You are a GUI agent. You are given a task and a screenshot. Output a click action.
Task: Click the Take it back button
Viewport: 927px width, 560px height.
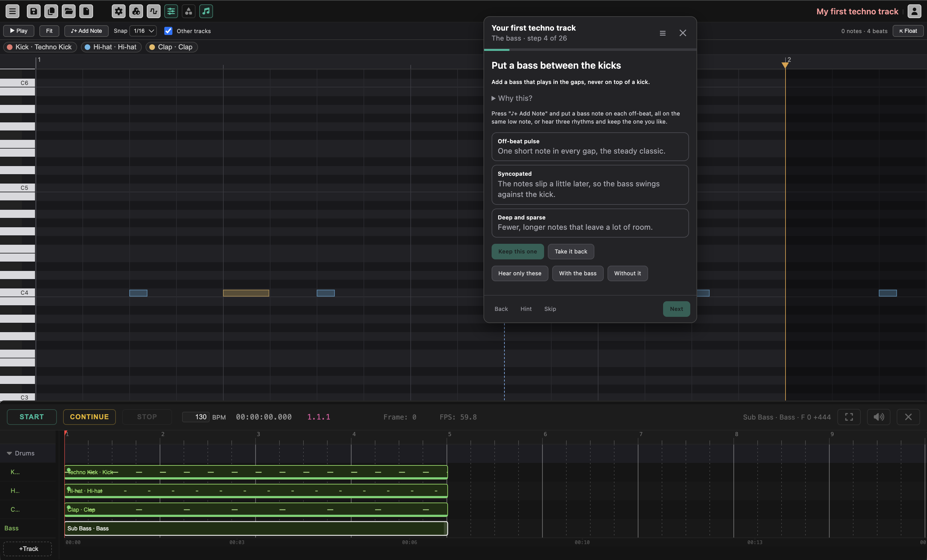(571, 252)
